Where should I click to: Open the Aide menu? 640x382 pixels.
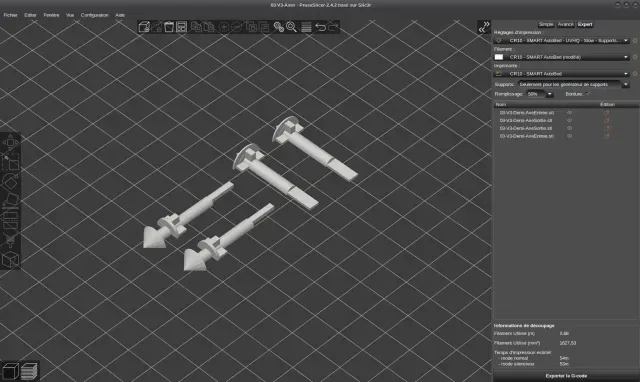pos(120,15)
